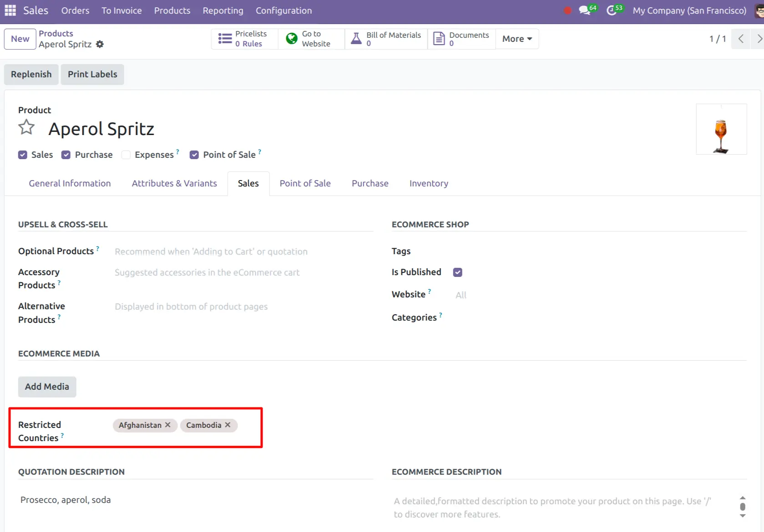The width and height of the screenshot is (764, 532).
Task: Go to the previous record arrow
Action: click(741, 39)
